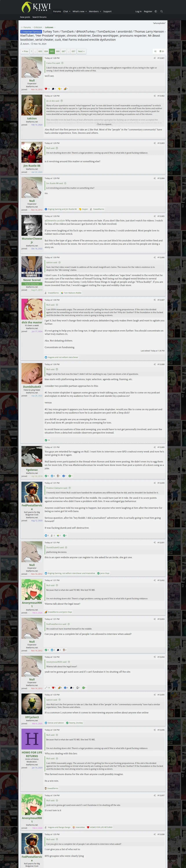
Task: Click the rewind double-arrow thread navigation icon
Action: [155, 51]
